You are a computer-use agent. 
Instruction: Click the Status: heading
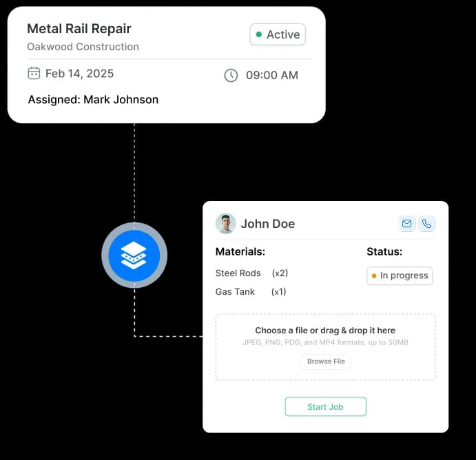384,251
